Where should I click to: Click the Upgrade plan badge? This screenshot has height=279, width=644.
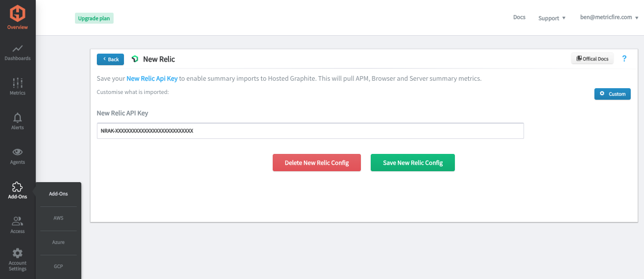coord(94,18)
